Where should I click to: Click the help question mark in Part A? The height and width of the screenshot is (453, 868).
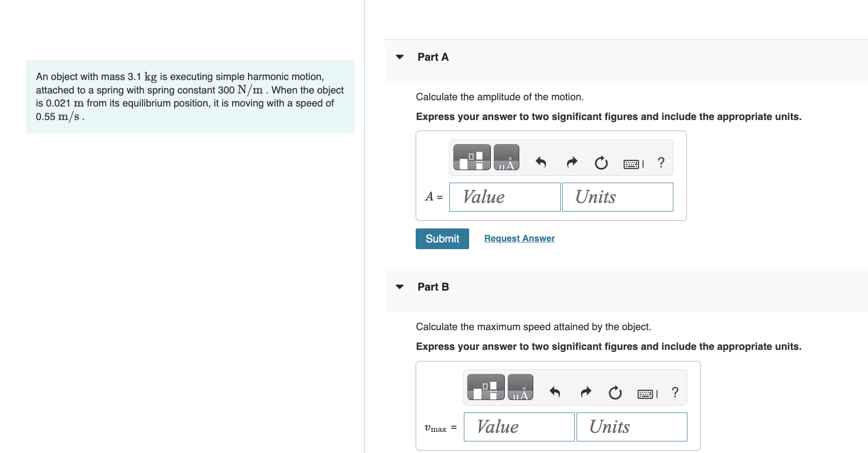tap(660, 162)
